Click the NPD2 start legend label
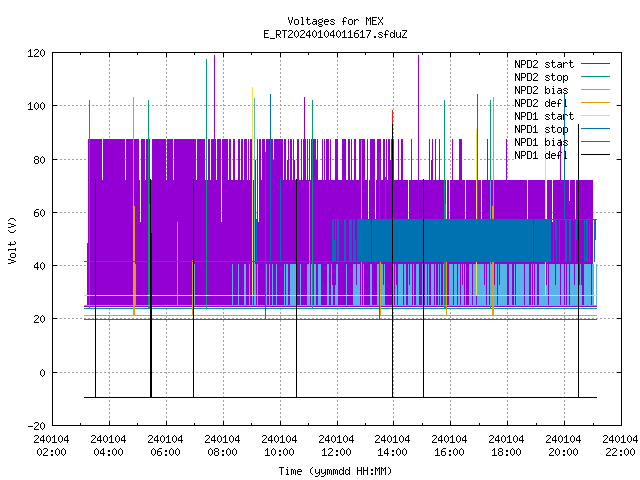The image size is (640, 480). click(544, 64)
